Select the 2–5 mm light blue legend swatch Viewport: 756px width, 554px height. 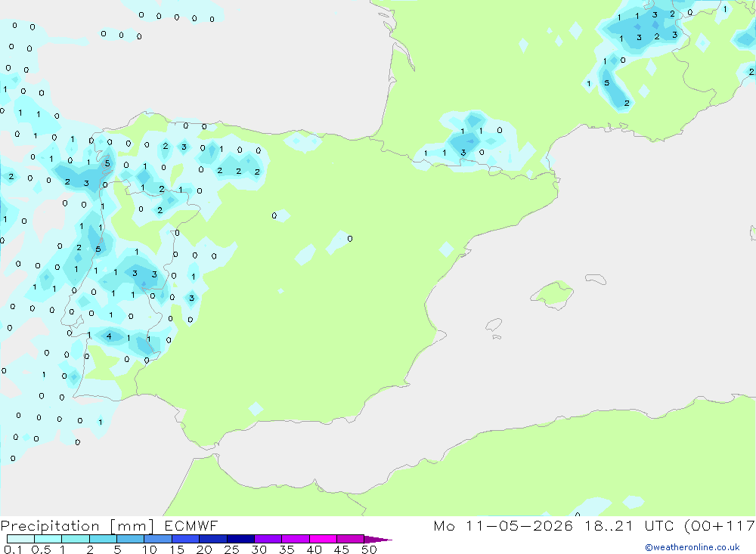(x=103, y=539)
